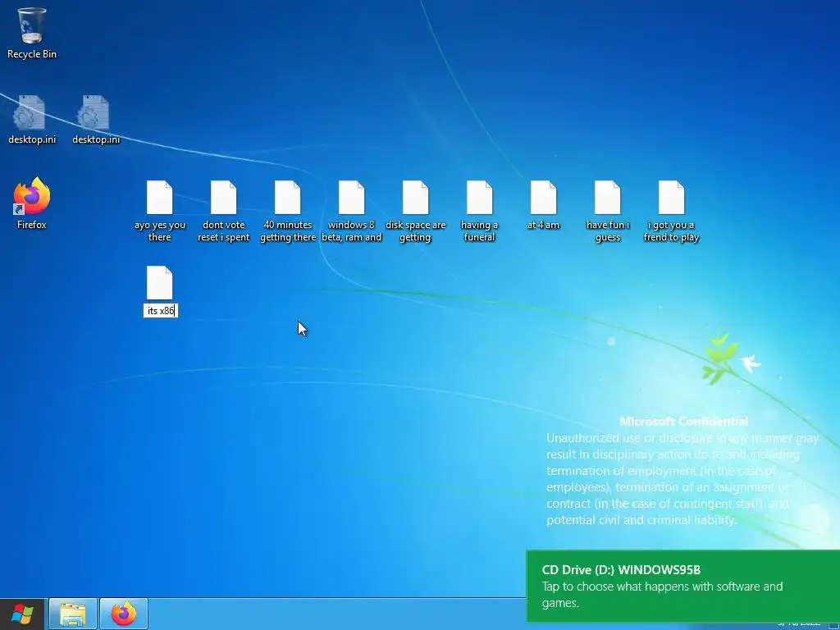Screen dimensions: 840x630
Task: Open File Explorer from the taskbar
Action: (x=73, y=614)
